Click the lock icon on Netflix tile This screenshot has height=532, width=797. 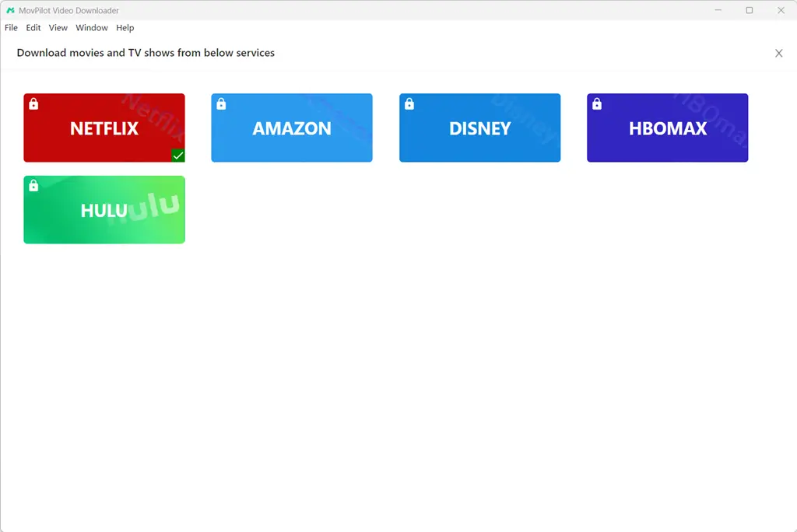[x=33, y=104]
